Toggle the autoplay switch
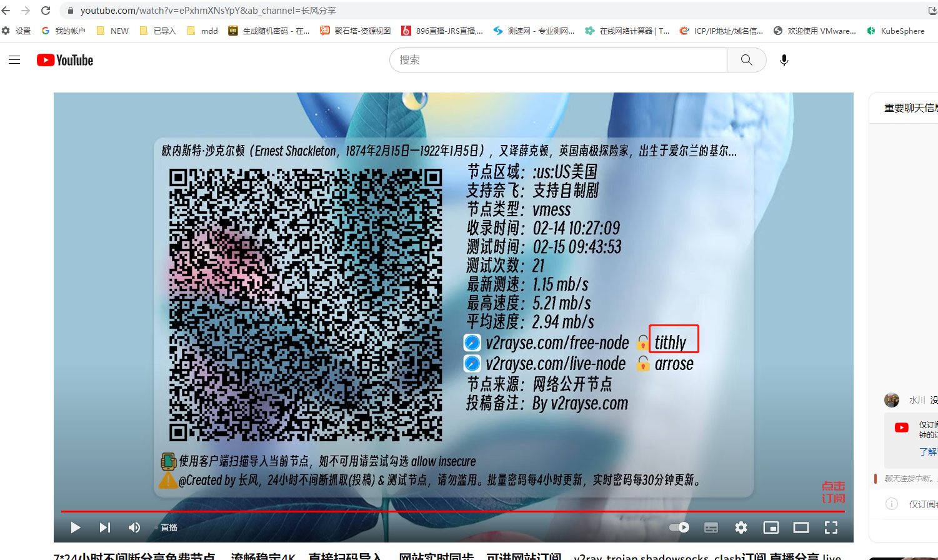 coord(679,527)
